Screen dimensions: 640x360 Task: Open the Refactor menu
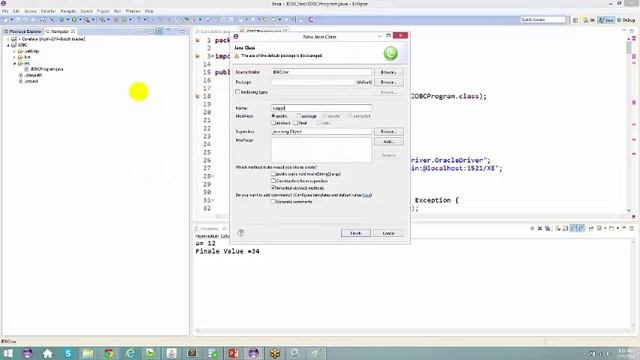[48, 11]
